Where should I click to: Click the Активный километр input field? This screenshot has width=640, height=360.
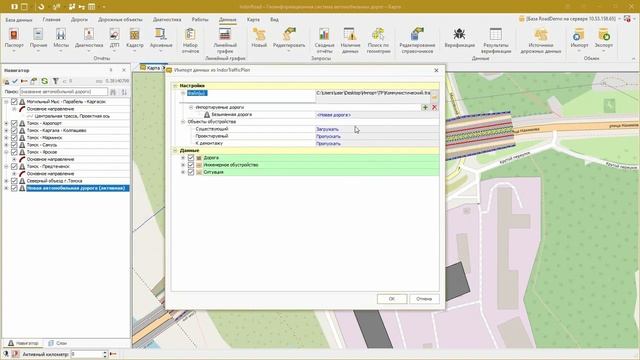click(88, 354)
